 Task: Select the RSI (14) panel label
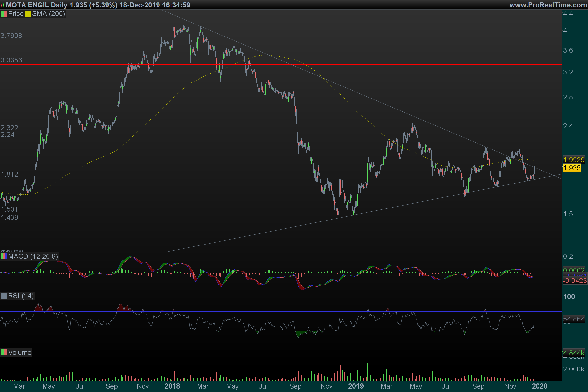tap(21, 296)
